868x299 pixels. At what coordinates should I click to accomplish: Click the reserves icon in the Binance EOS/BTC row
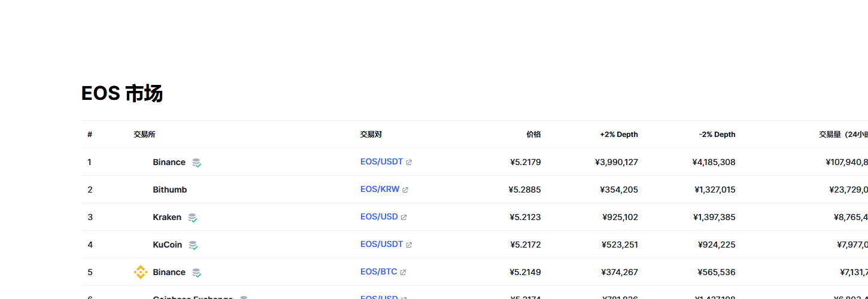(196, 273)
